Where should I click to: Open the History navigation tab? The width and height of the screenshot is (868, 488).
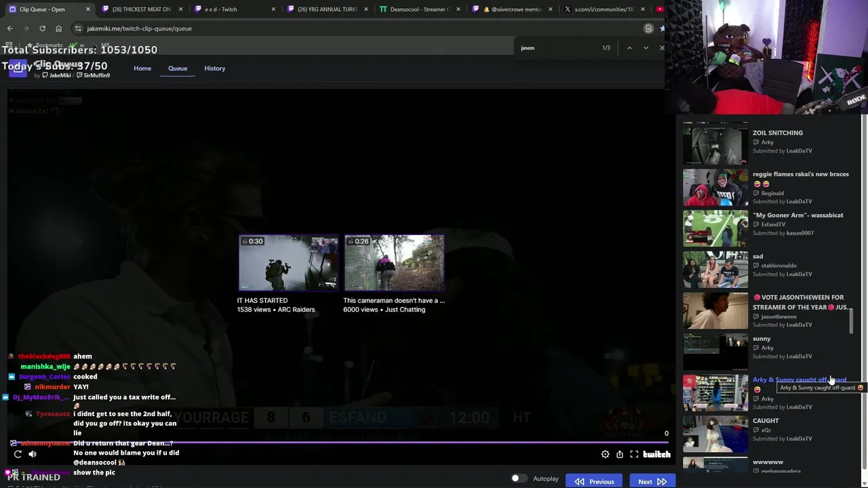pyautogui.click(x=214, y=68)
